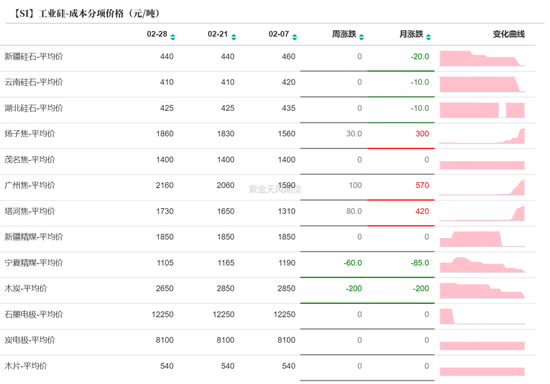Open the 广州焦-平均价 trend sparkline

coord(482,187)
